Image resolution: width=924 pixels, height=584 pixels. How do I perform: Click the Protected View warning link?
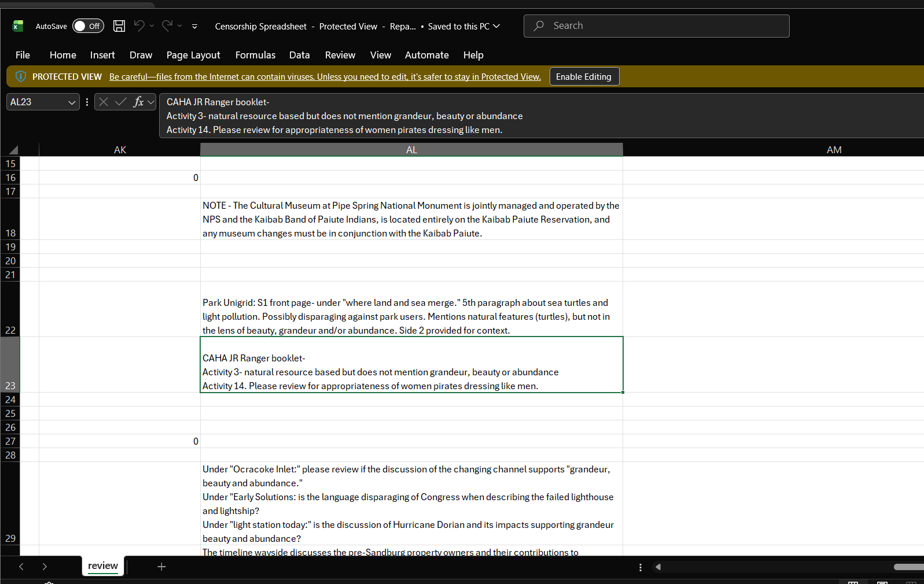click(x=325, y=77)
